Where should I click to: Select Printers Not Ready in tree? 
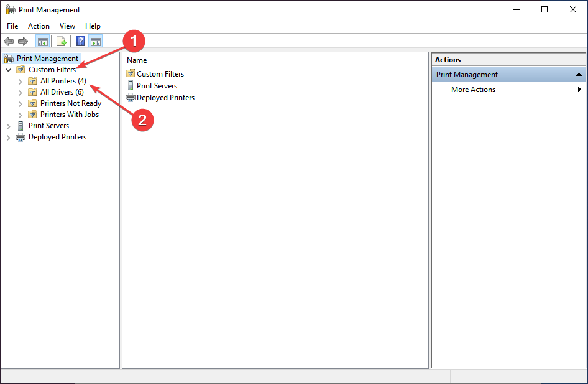(x=71, y=103)
